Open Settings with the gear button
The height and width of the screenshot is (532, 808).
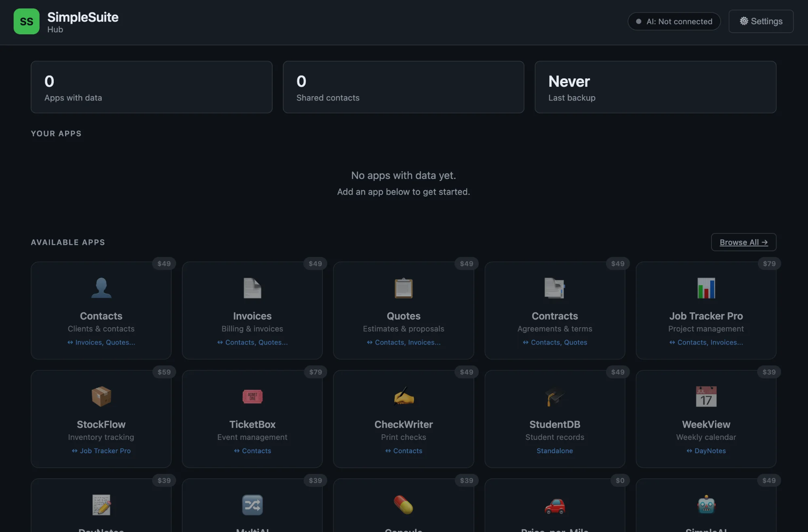click(760, 21)
